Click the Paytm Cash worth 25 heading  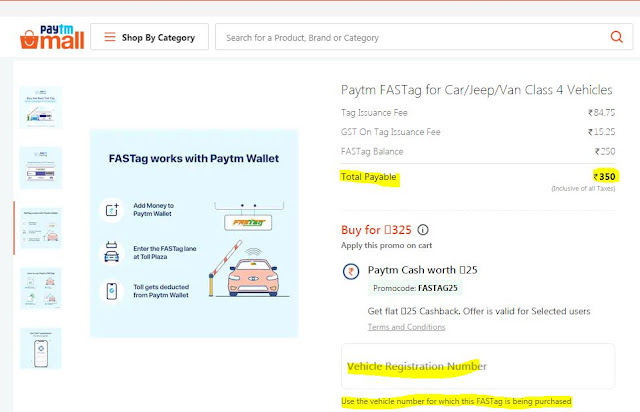422,270
